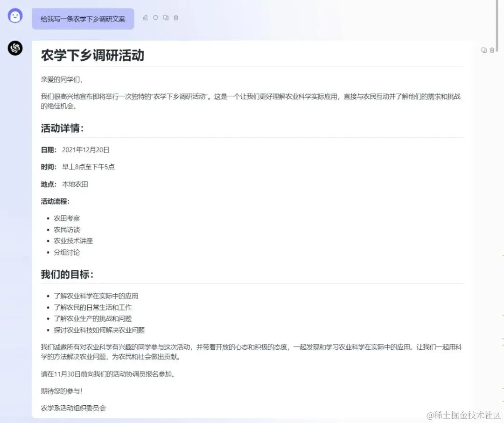Copy the user message using its copy icon
Screen dimensions: 504x423
(165, 17)
